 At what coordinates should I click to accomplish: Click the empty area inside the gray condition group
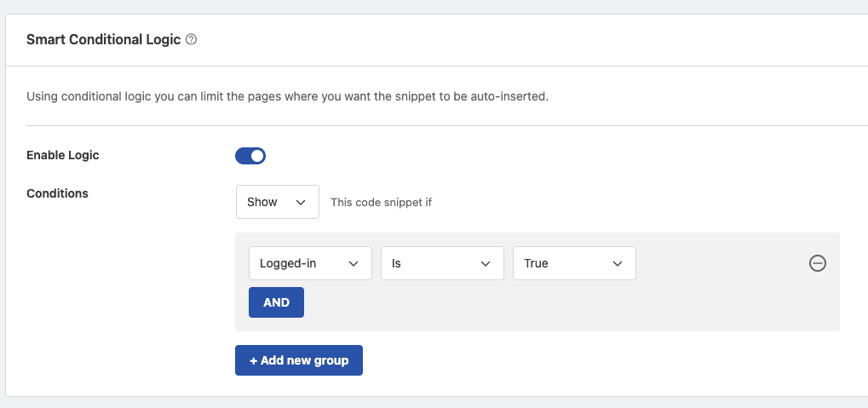coord(554,304)
